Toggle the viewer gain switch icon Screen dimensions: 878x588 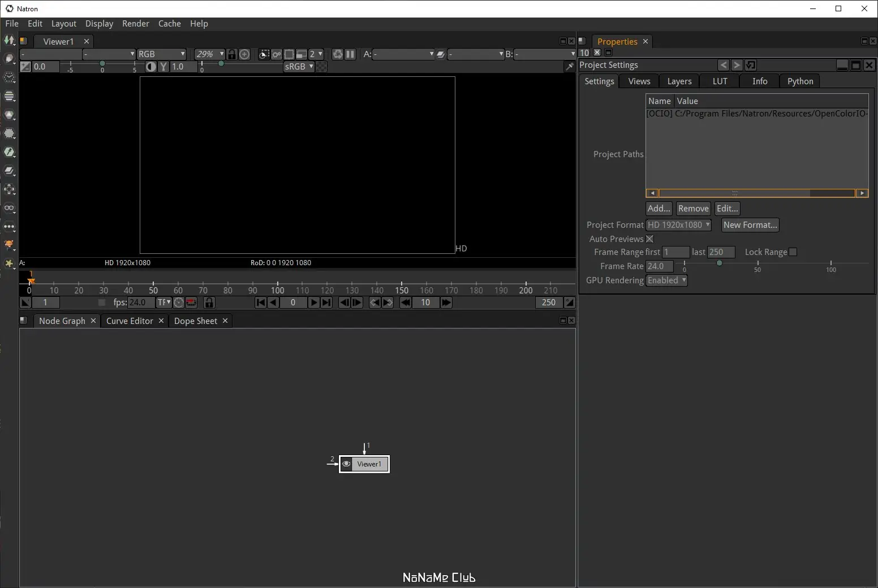click(25, 67)
